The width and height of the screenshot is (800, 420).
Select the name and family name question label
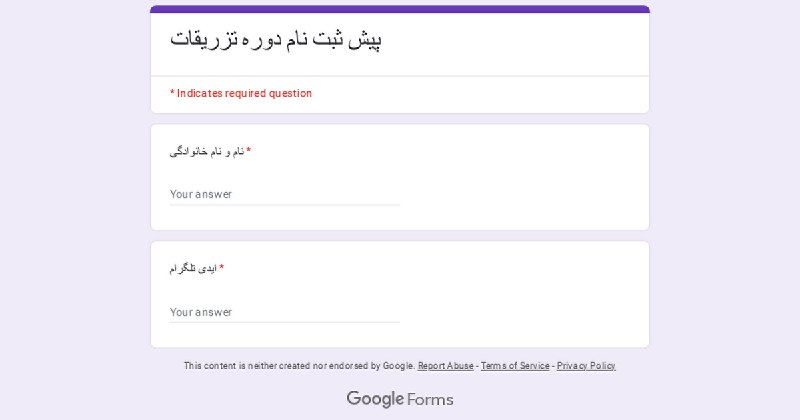click(x=207, y=152)
